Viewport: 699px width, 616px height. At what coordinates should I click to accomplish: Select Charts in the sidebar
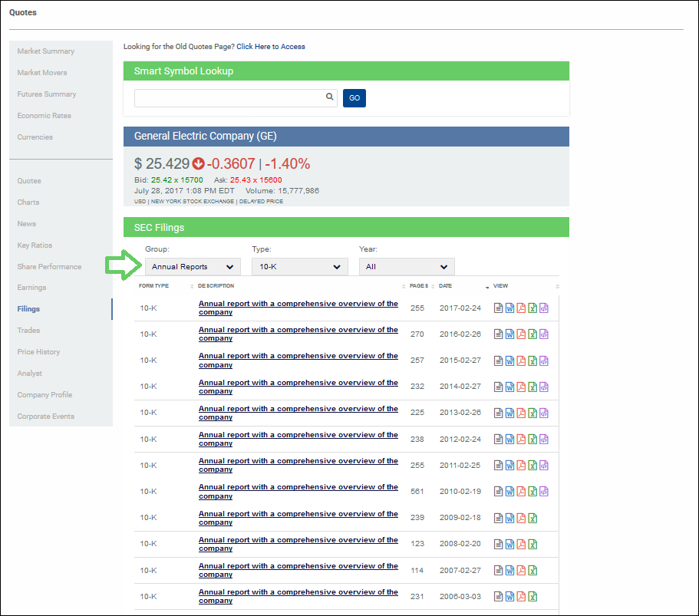pyautogui.click(x=28, y=202)
